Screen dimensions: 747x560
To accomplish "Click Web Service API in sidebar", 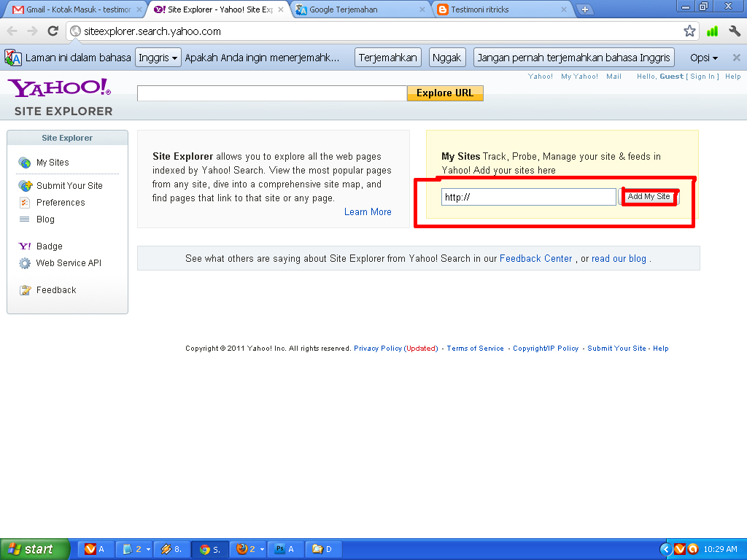I will pyautogui.click(x=69, y=262).
